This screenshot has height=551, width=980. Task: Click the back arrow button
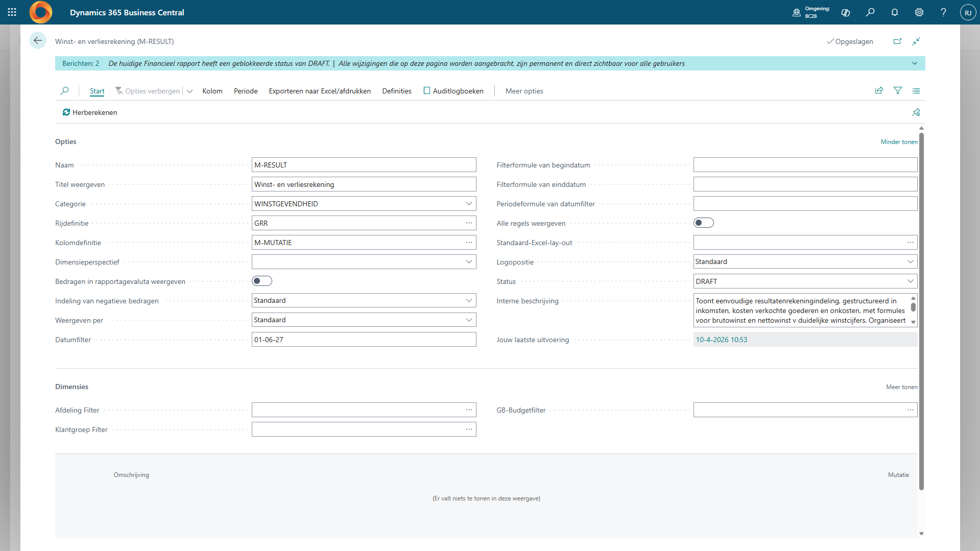click(x=38, y=41)
